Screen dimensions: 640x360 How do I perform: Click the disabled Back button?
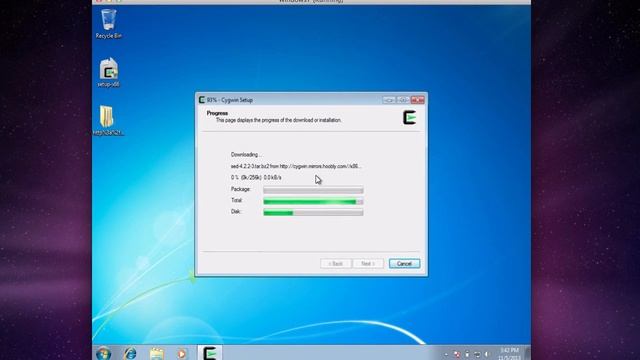(336, 264)
